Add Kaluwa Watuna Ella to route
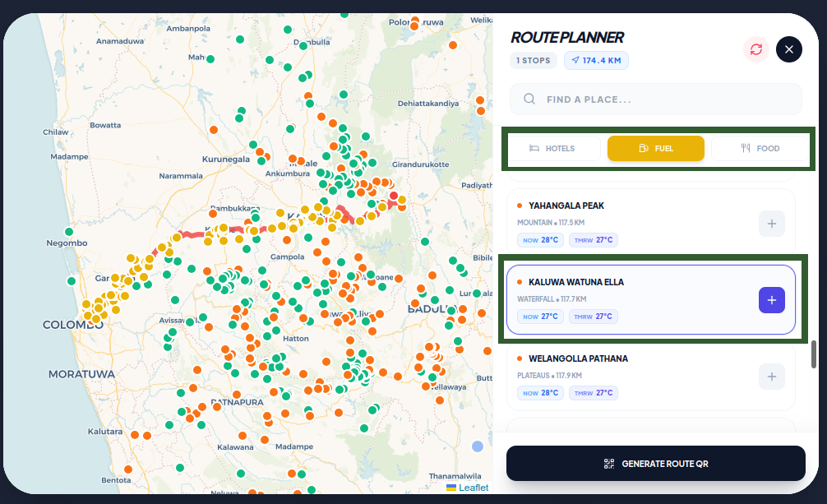This screenshot has height=504, width=827. pyautogui.click(x=772, y=300)
